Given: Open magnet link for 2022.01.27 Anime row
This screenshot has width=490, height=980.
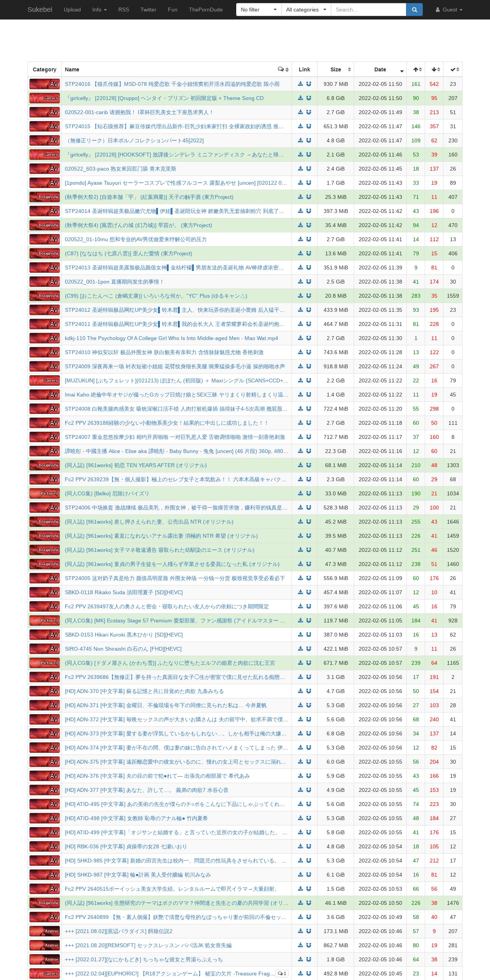Looking at the screenshot, I should point(309,959).
